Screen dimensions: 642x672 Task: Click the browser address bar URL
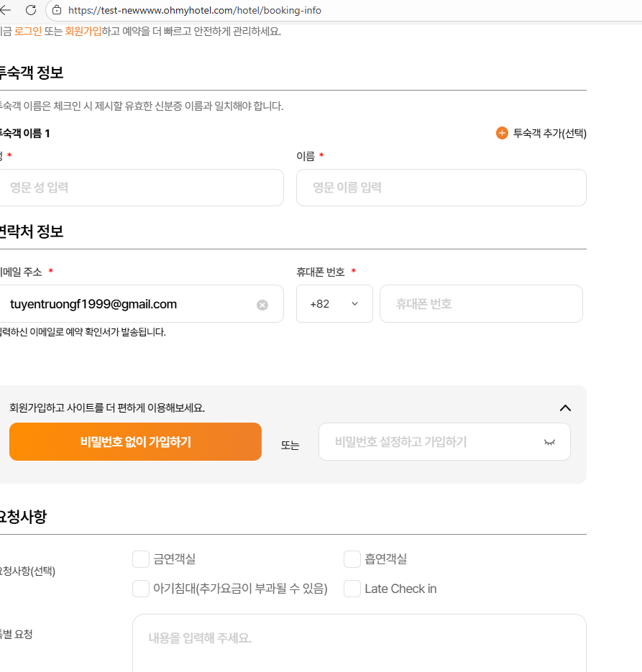(x=196, y=10)
